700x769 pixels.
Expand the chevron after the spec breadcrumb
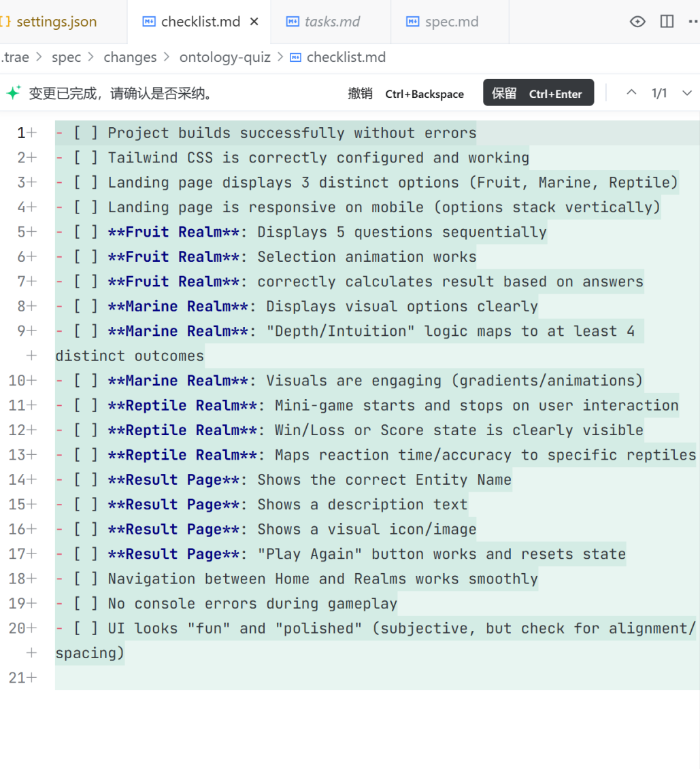[x=91, y=57]
